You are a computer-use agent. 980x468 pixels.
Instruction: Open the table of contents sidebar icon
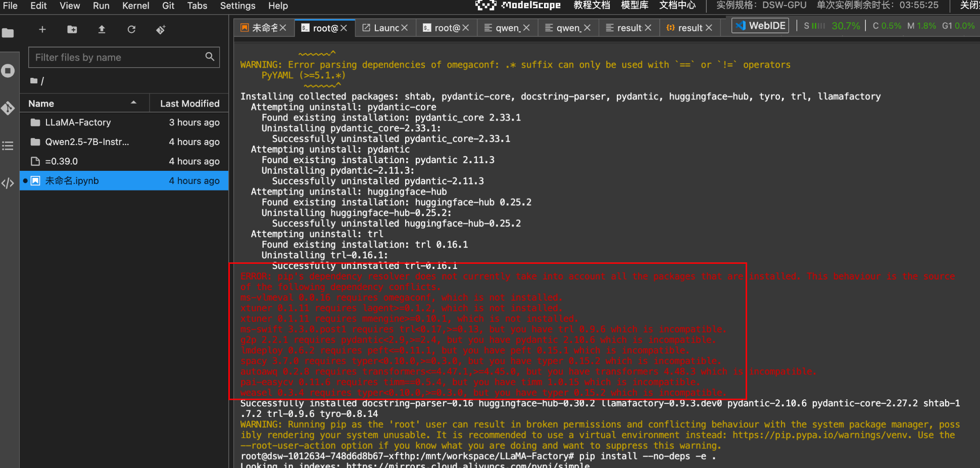(x=8, y=146)
